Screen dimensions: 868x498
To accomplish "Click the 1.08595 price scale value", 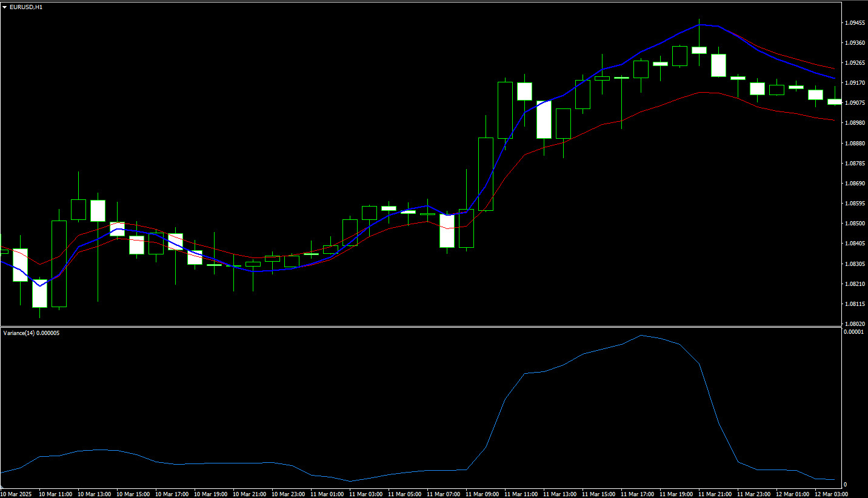I will [854, 204].
